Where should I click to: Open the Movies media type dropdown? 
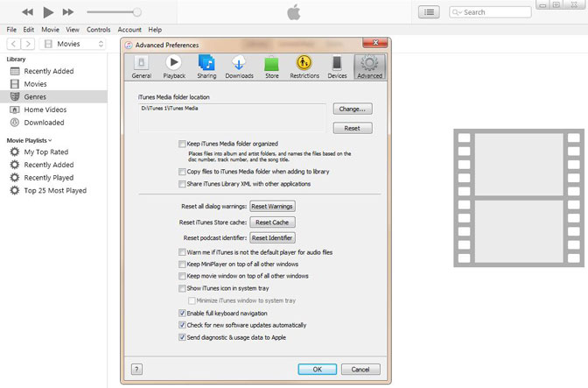73,44
